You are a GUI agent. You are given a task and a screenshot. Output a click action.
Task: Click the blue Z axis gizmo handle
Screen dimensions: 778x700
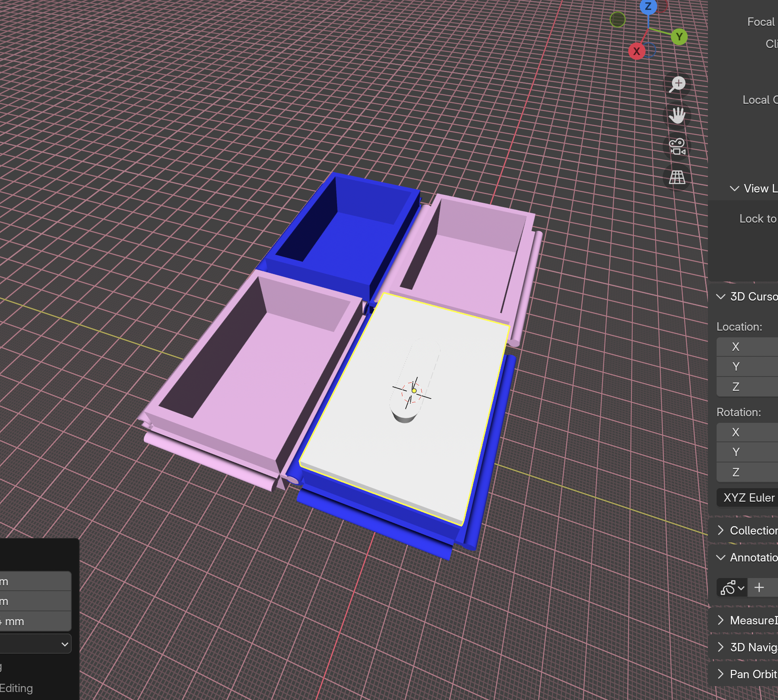click(648, 6)
